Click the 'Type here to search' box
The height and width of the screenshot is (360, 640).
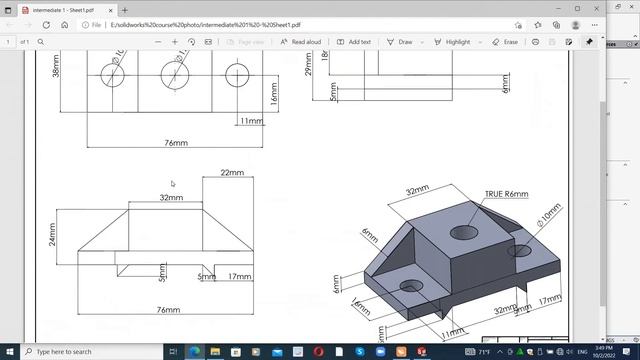(92, 351)
